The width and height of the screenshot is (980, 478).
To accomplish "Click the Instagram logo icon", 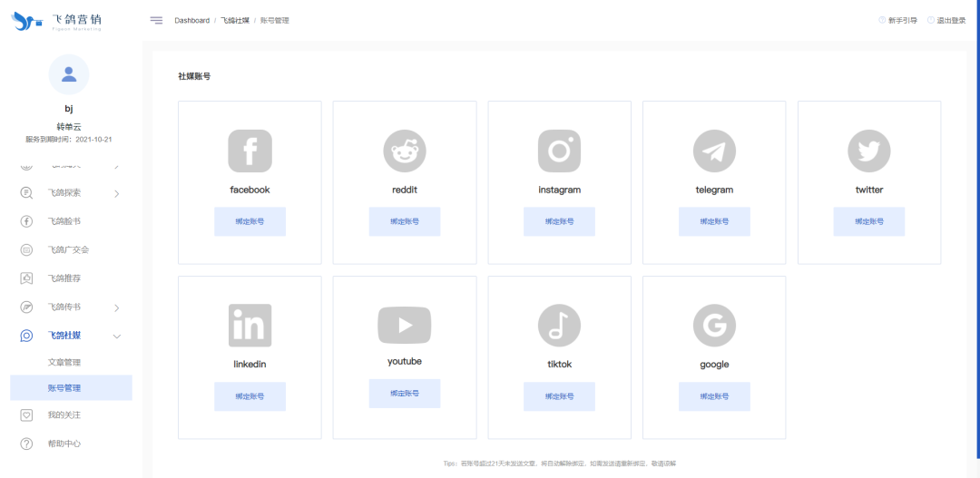I will click(x=559, y=151).
